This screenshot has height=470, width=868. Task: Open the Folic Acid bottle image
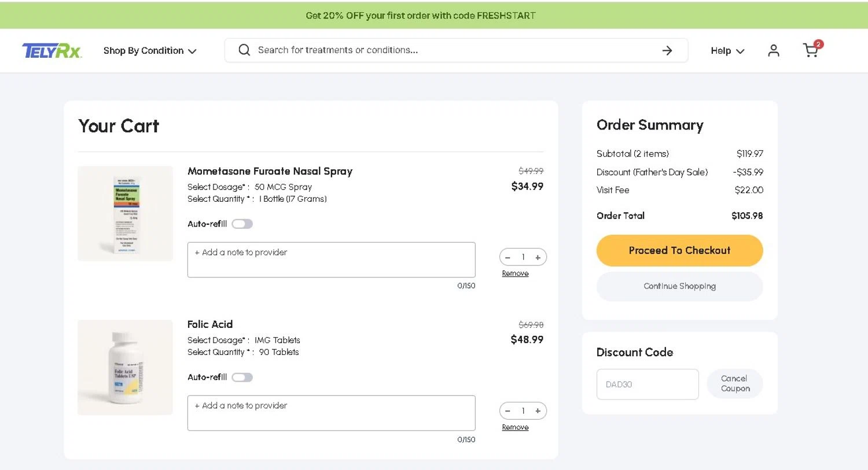click(x=125, y=367)
